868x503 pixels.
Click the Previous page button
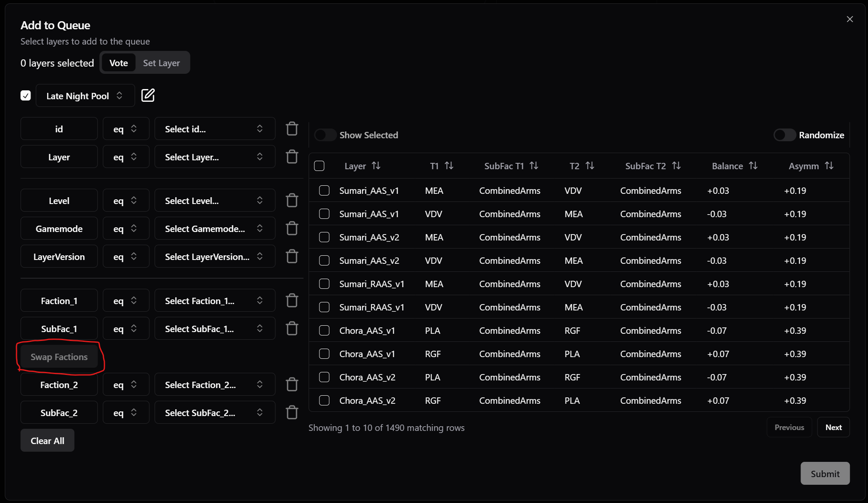coord(789,427)
